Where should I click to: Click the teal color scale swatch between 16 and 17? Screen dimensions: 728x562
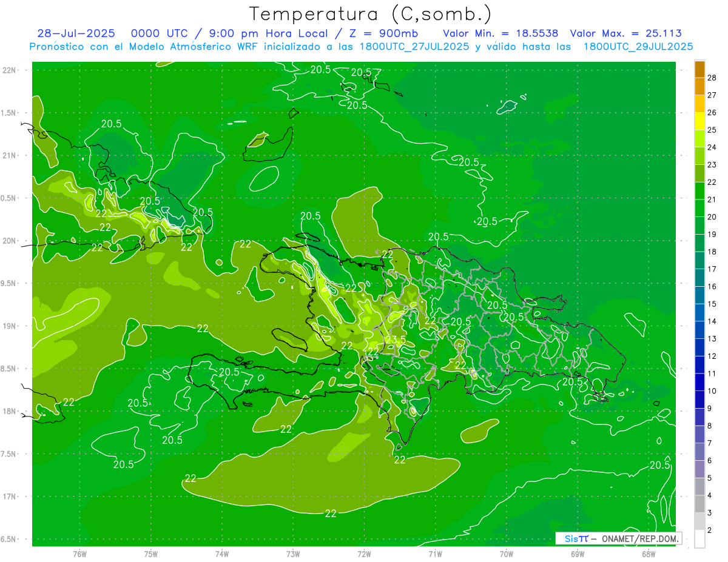[700, 278]
